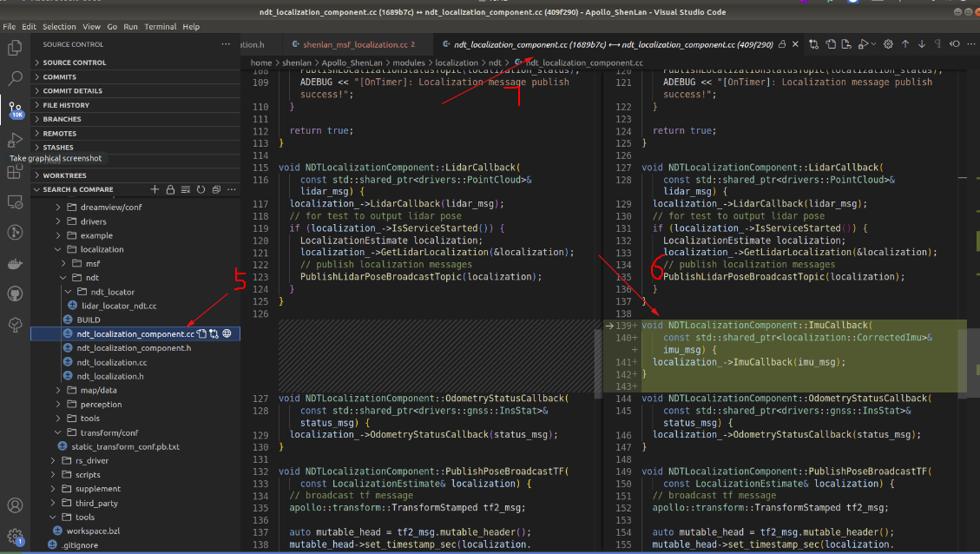The image size is (980, 554).
Task: Open the GitHub view in activity bar
Action: click(x=15, y=293)
